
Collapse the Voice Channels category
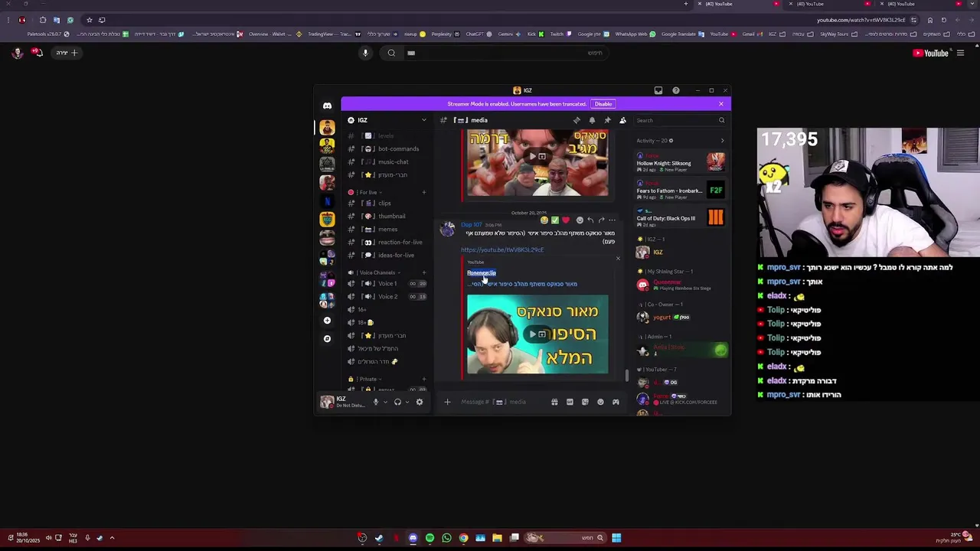click(x=373, y=272)
